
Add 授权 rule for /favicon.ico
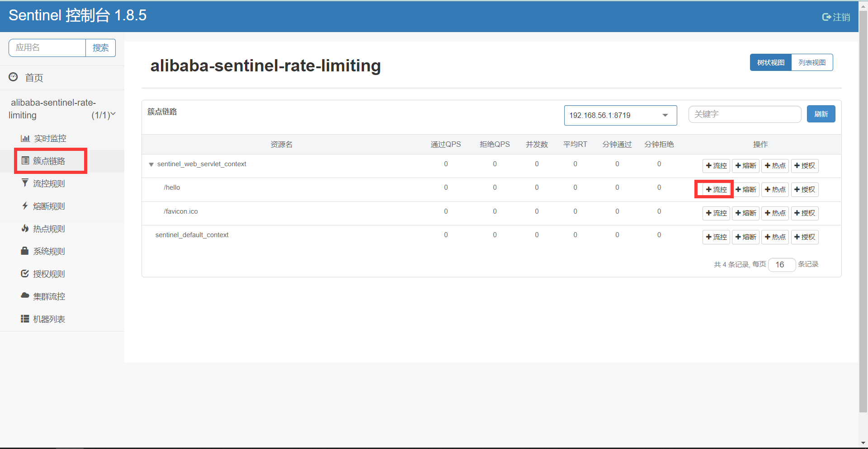805,213
